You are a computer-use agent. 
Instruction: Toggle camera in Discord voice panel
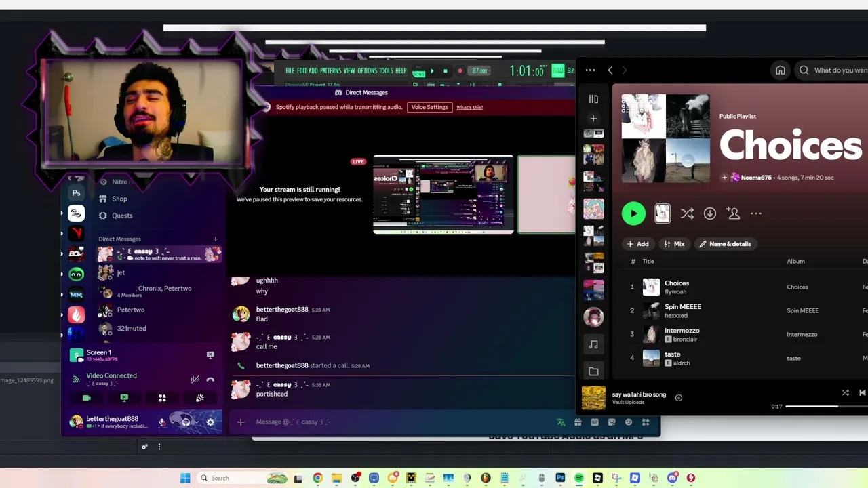[x=86, y=398]
